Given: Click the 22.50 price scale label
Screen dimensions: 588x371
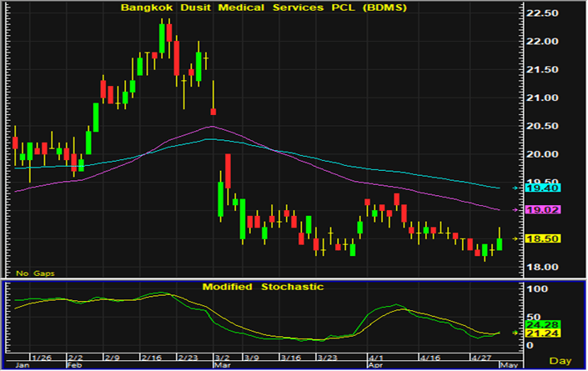Looking at the screenshot, I should (x=542, y=13).
